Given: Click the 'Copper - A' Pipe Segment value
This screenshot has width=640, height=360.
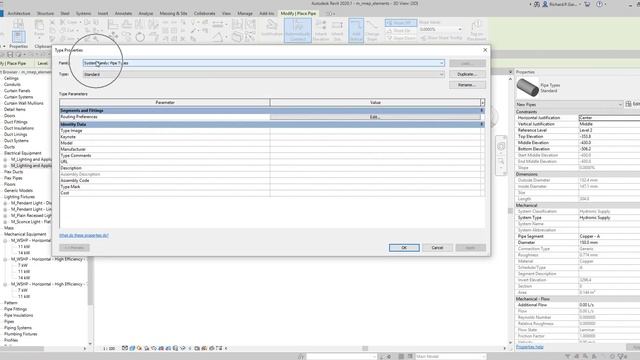Looking at the screenshot, I should (609, 236).
